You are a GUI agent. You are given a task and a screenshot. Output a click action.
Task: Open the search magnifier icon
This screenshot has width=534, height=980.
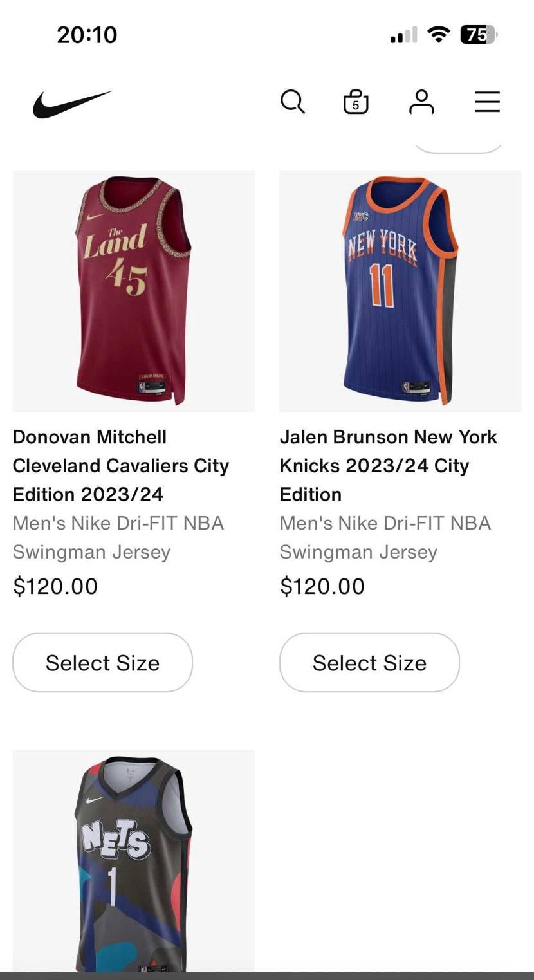click(293, 102)
